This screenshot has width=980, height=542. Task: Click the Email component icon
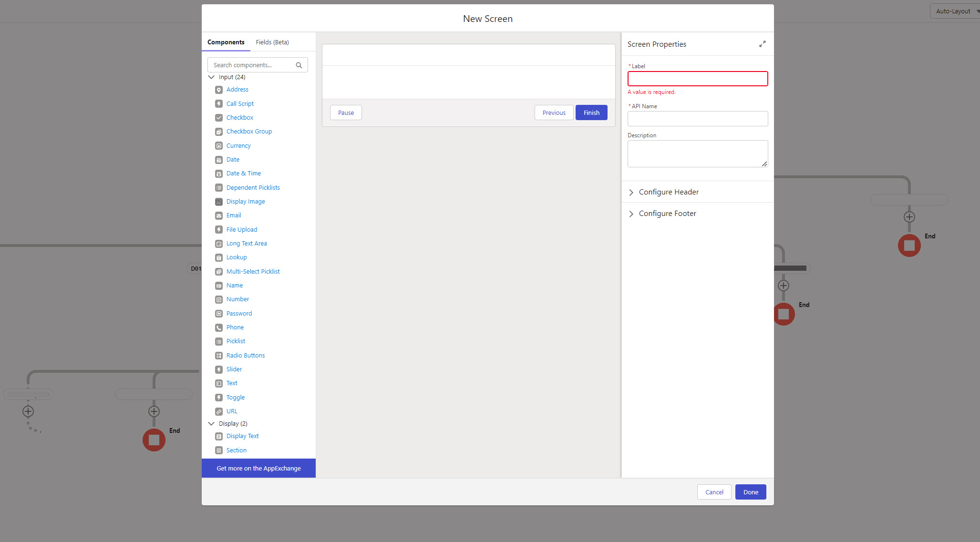pos(219,215)
